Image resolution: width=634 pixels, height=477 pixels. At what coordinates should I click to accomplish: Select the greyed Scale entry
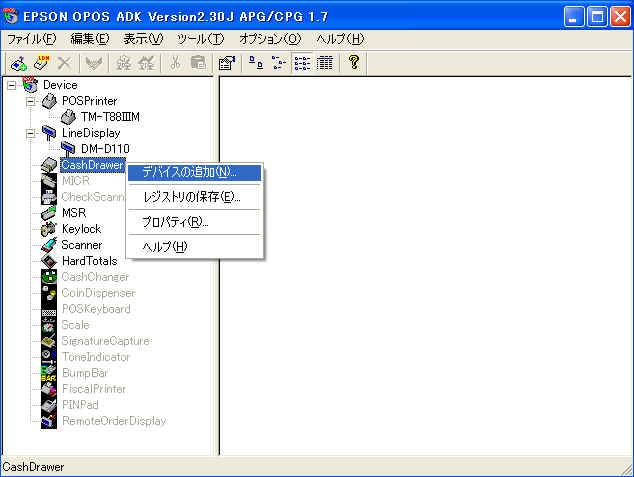click(75, 325)
